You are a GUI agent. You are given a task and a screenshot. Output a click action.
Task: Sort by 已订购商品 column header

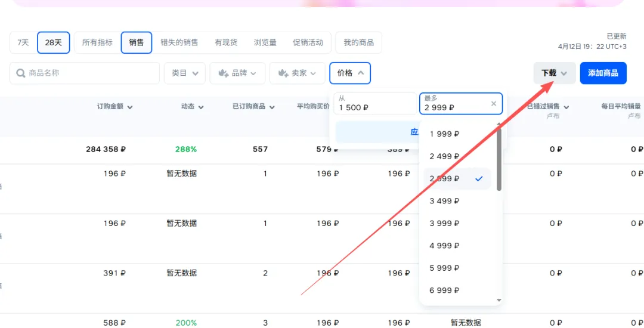pyautogui.click(x=253, y=107)
